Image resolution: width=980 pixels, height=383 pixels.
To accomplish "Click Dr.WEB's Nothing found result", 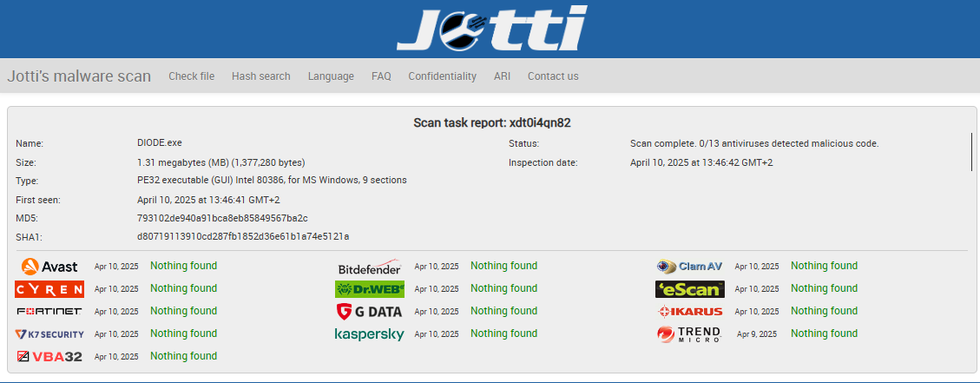I will coord(503,287).
